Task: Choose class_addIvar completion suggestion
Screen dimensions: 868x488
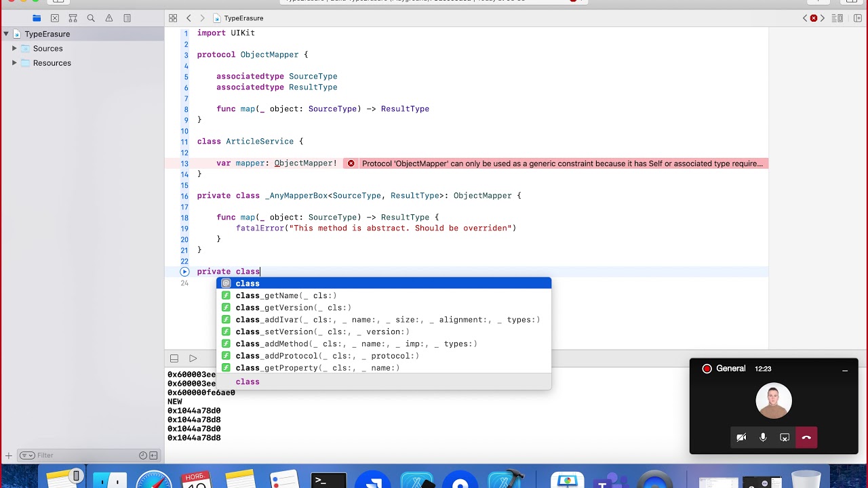Action: coord(384,320)
